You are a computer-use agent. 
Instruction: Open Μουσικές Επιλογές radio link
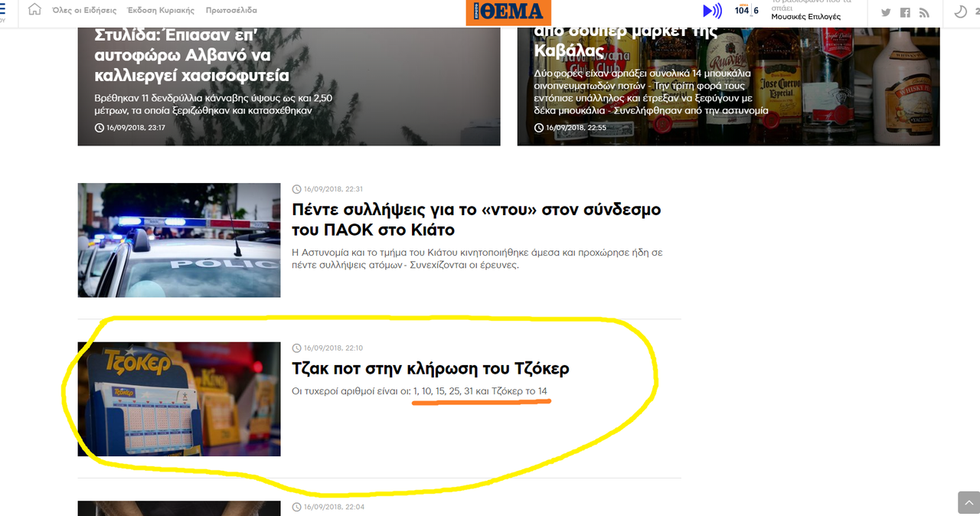point(805,16)
